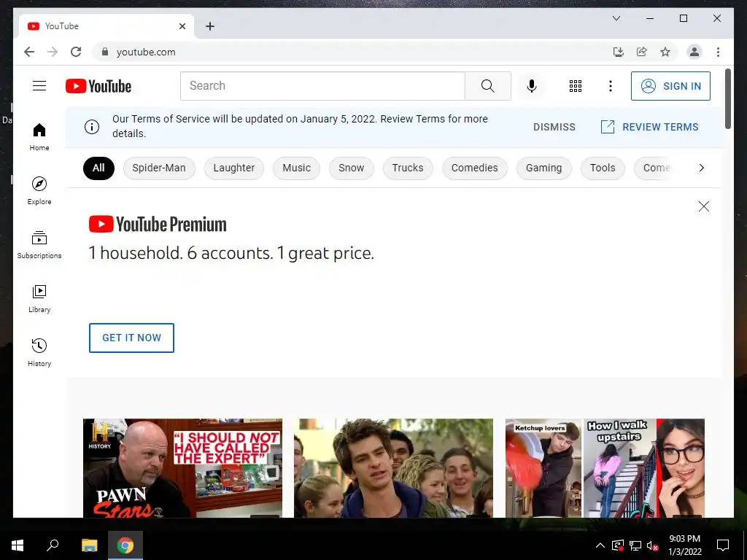Screen dimensions: 747x560
Task: Click the YouTube logo
Action: 98,86
